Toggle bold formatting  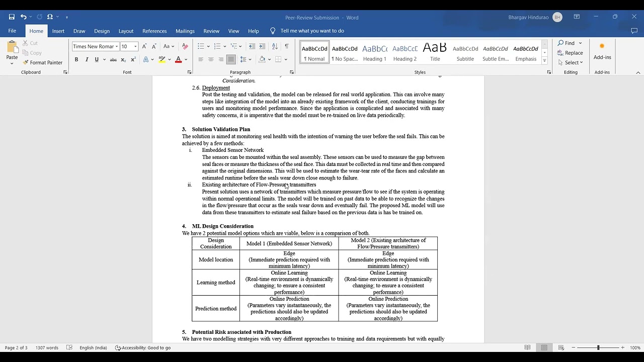pos(76,59)
